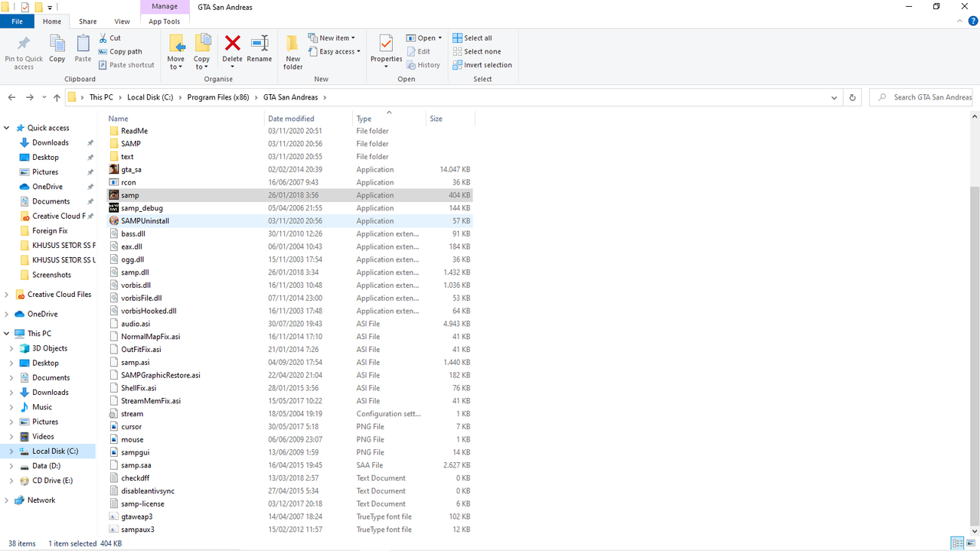Click Select all in ribbon

472,37
